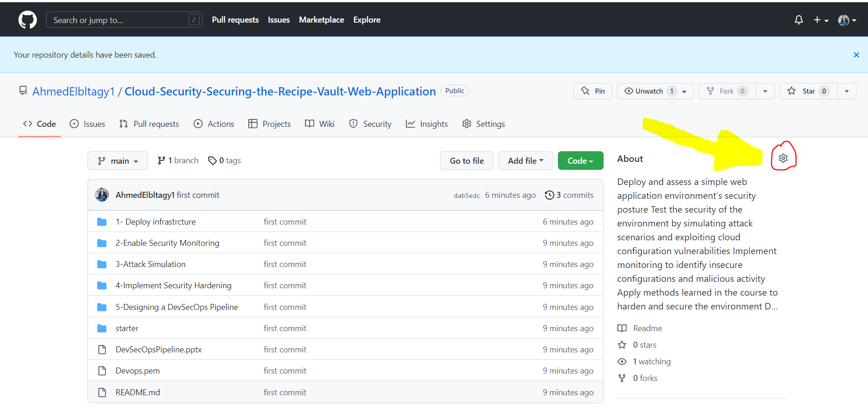
Task: Open Explore in top navigation
Action: pyautogui.click(x=367, y=20)
